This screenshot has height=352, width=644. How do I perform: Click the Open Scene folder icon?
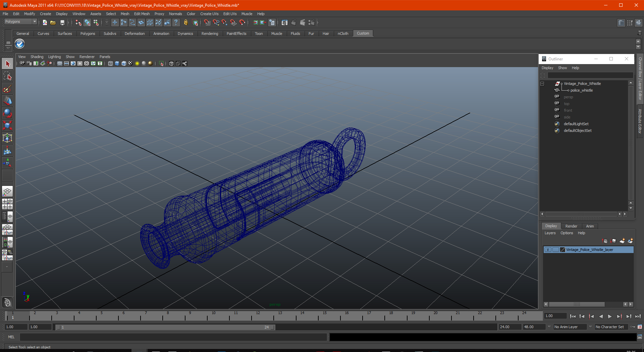pos(53,22)
